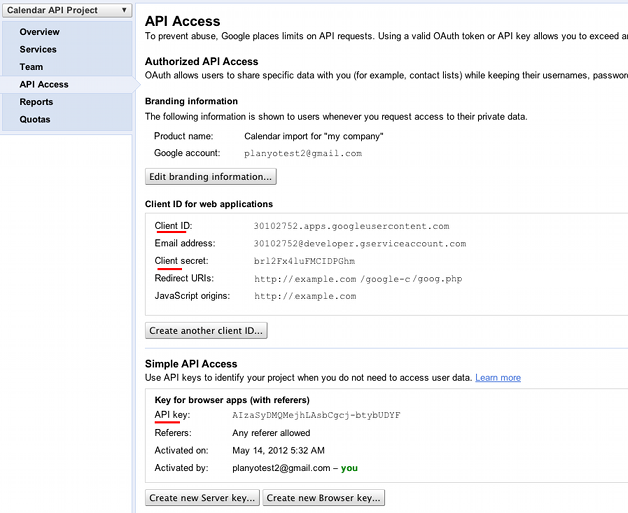Go to Overview in the sidebar

(x=39, y=32)
